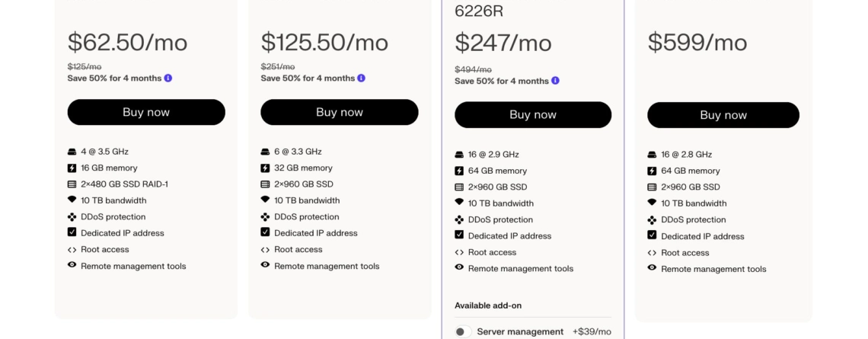Click the CPU icon next to 4 @ 3.5 GHz
This screenshot has width=868, height=339.
pos(72,152)
